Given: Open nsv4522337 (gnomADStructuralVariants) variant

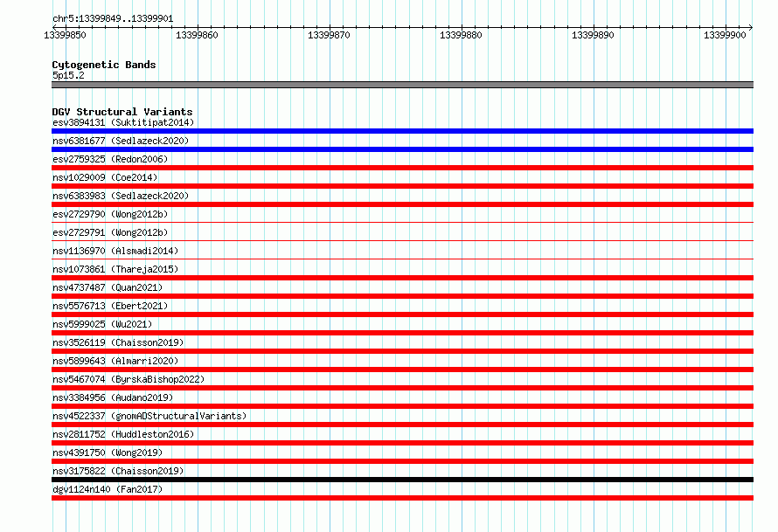Looking at the screenshot, I should [149, 416].
